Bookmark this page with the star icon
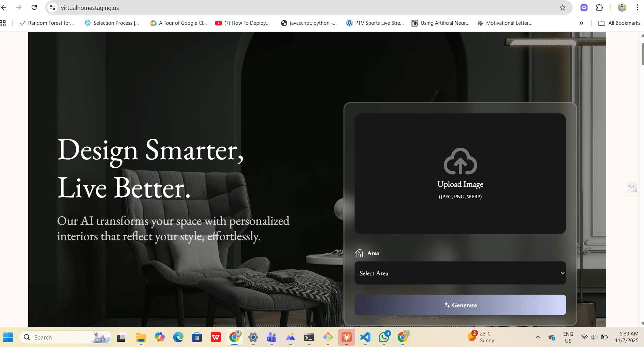The height and width of the screenshot is (347, 644). (562, 7)
